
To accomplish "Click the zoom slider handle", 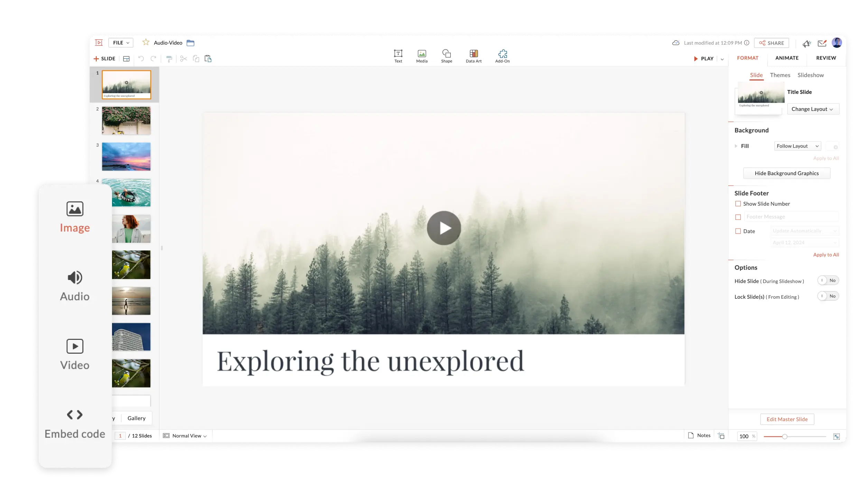I will pos(785,437).
